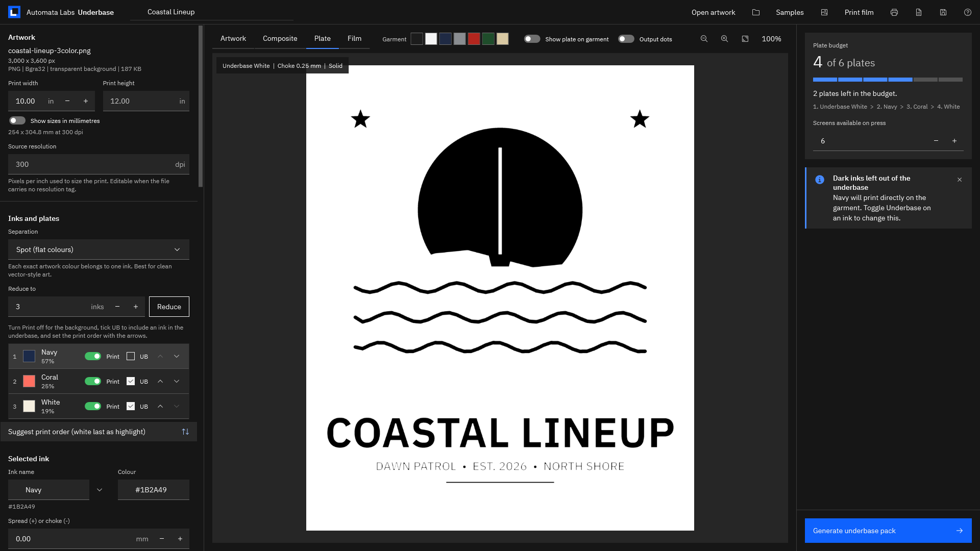
Task: Zoom in the plate preview
Action: (724, 39)
